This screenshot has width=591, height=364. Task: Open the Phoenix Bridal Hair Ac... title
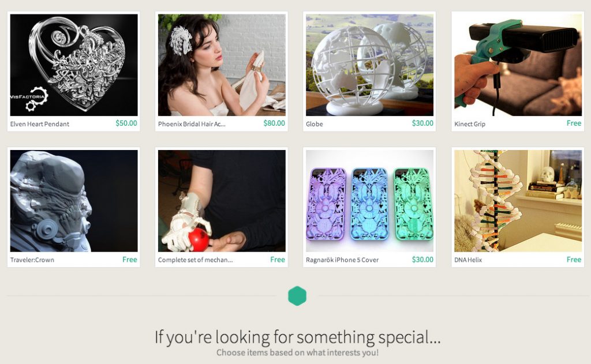192,124
